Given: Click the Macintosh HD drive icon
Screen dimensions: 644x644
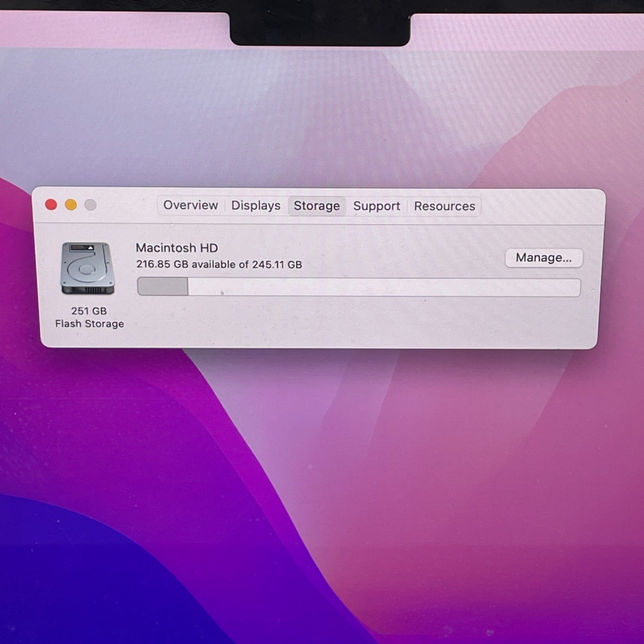Looking at the screenshot, I should (88, 269).
